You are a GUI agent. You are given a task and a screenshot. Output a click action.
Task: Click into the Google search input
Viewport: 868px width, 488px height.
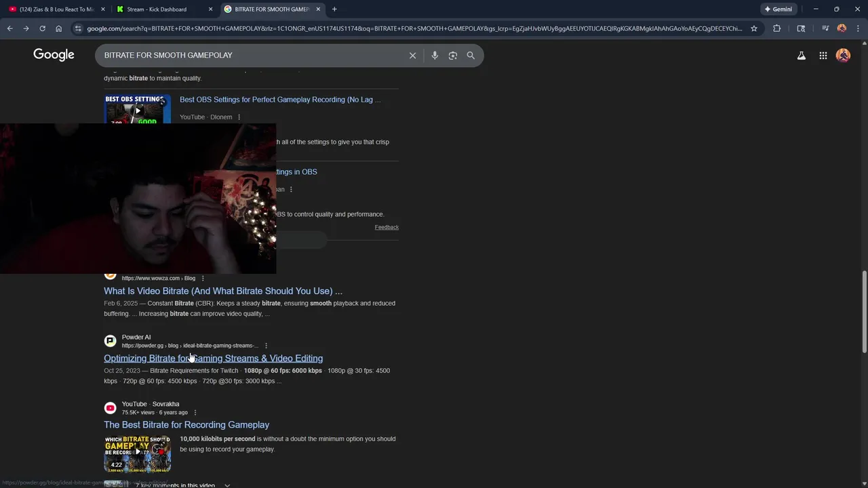[x=251, y=56]
